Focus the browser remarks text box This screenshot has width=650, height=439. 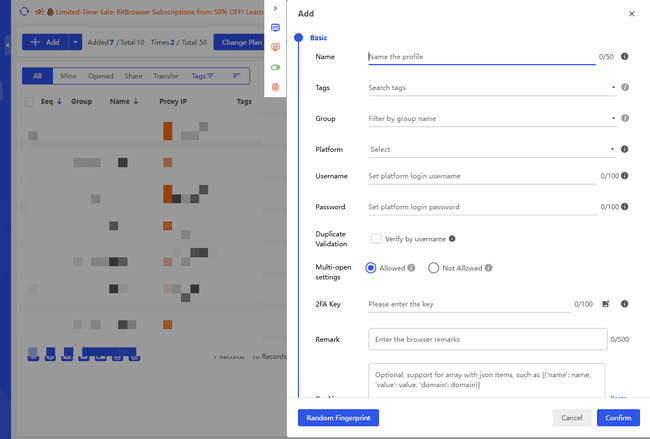coord(488,339)
